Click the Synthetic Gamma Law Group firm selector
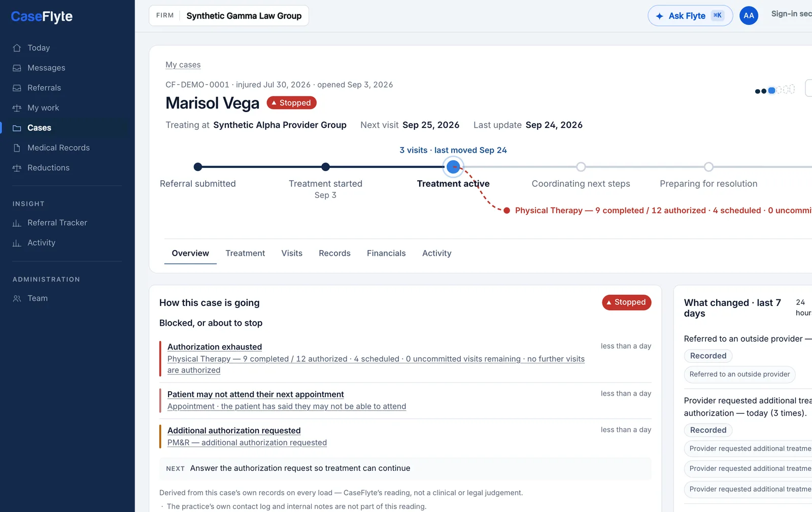The width and height of the screenshot is (812, 512). pos(229,16)
